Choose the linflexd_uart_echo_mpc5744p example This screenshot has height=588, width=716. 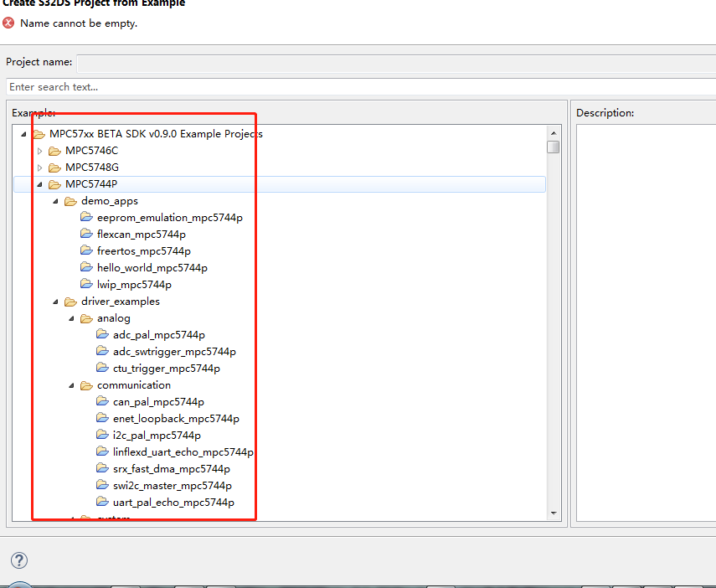pyautogui.click(x=183, y=452)
